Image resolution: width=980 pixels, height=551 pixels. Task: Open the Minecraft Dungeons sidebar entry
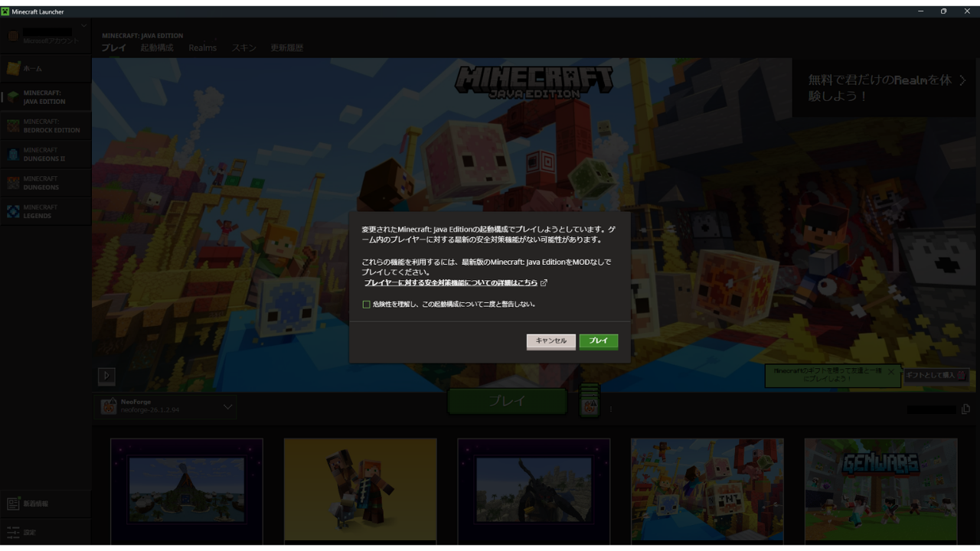click(46, 183)
